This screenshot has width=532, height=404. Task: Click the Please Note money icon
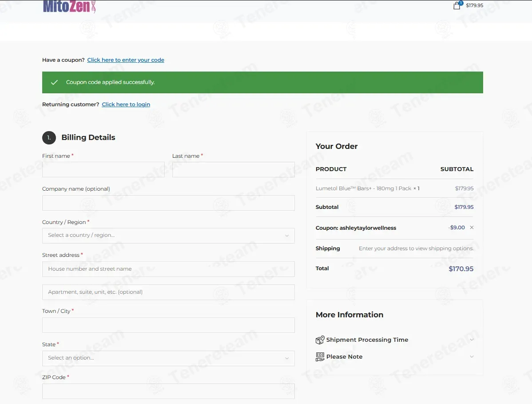click(x=320, y=357)
